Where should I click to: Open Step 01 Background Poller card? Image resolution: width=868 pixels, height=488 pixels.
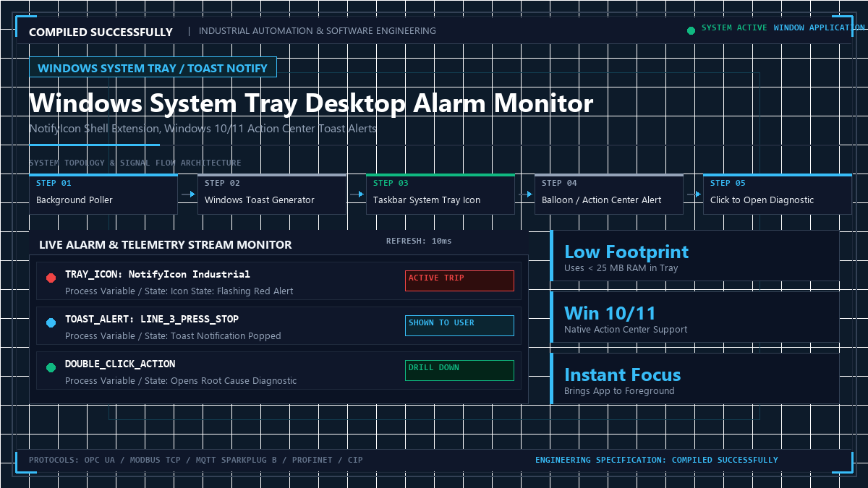tap(103, 194)
